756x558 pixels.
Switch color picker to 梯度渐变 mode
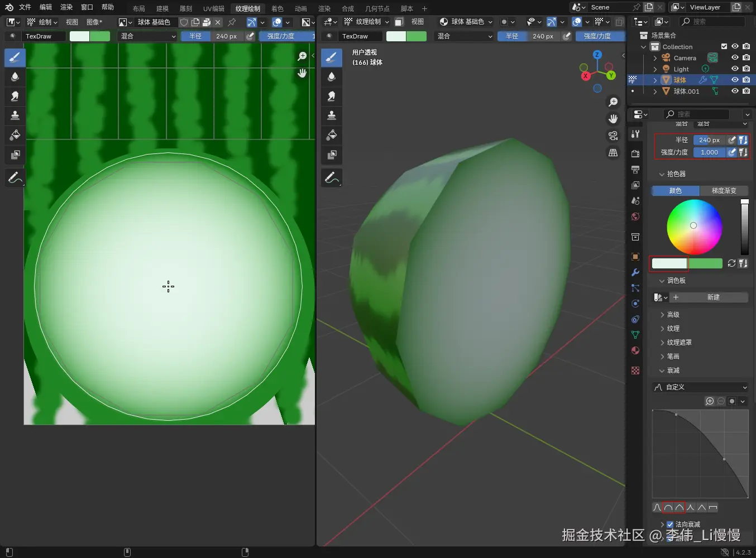tap(724, 191)
